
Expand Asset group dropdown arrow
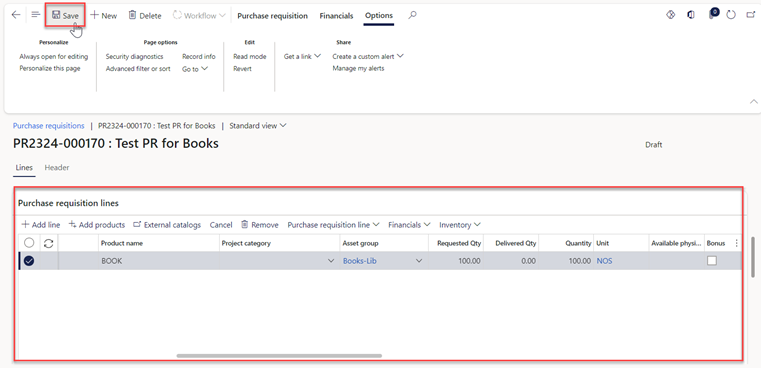[x=419, y=261]
